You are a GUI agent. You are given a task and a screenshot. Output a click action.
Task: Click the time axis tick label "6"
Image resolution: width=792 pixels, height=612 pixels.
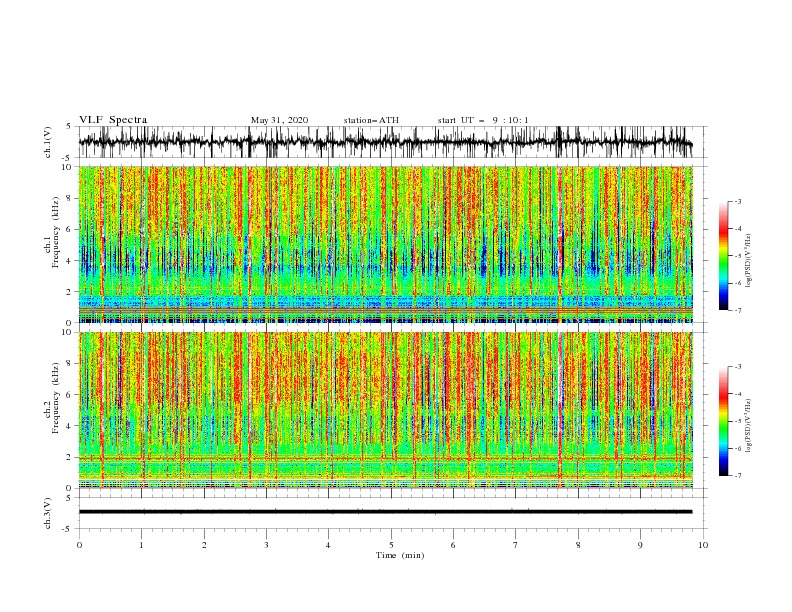[453, 545]
